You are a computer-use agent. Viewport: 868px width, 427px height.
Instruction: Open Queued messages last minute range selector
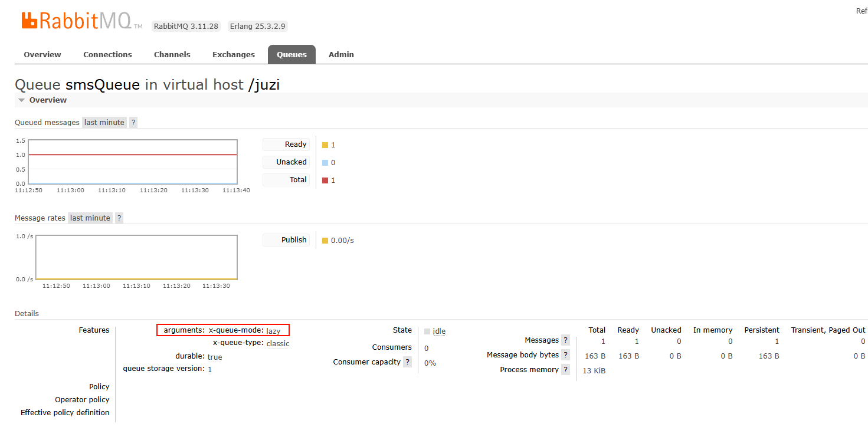click(x=104, y=123)
